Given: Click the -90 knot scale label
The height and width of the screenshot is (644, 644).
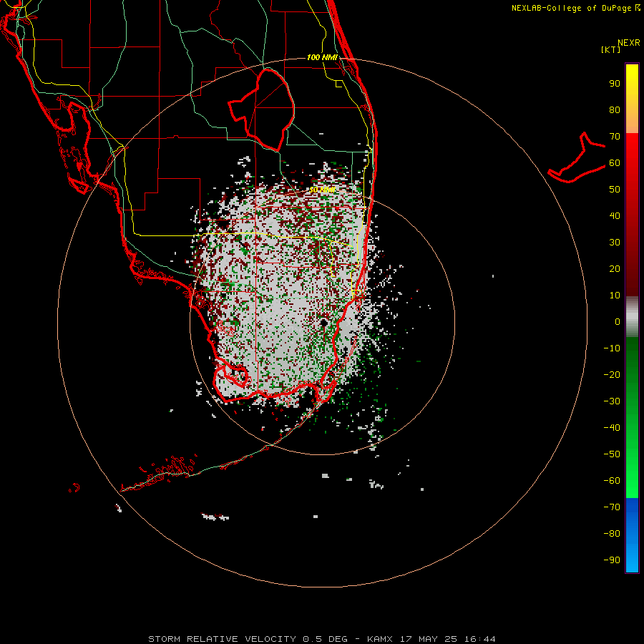Looking at the screenshot, I should [x=612, y=560].
